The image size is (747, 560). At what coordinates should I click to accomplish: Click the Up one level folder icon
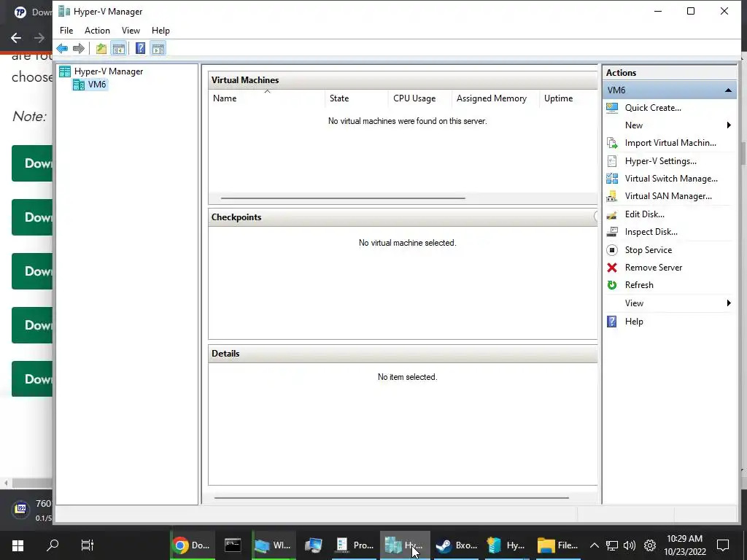[x=101, y=49]
